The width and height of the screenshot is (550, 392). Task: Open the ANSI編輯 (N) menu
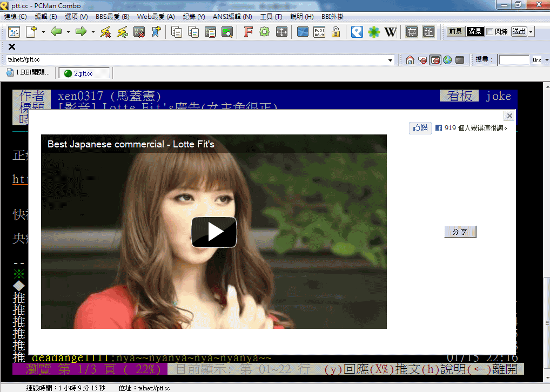pyautogui.click(x=232, y=17)
